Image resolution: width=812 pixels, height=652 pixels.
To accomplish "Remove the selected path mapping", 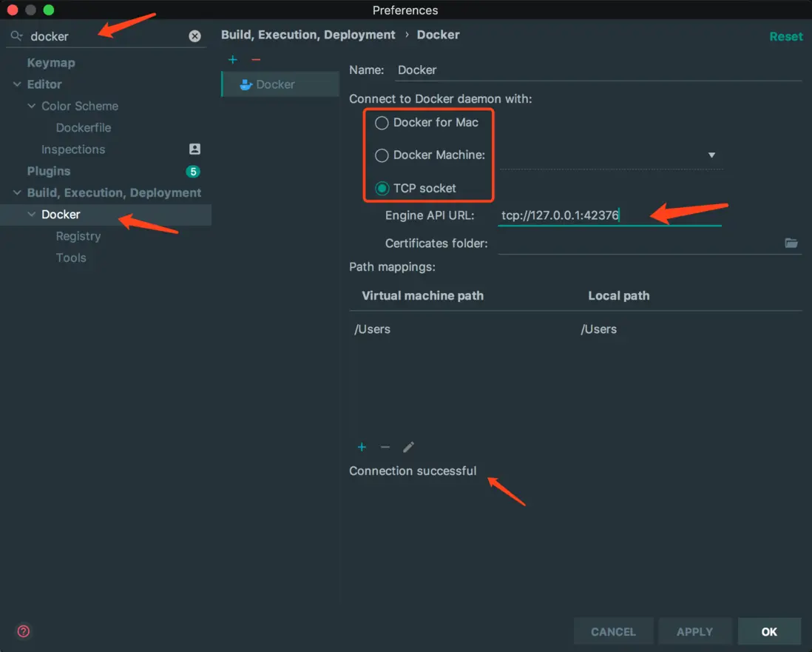I will pos(385,447).
